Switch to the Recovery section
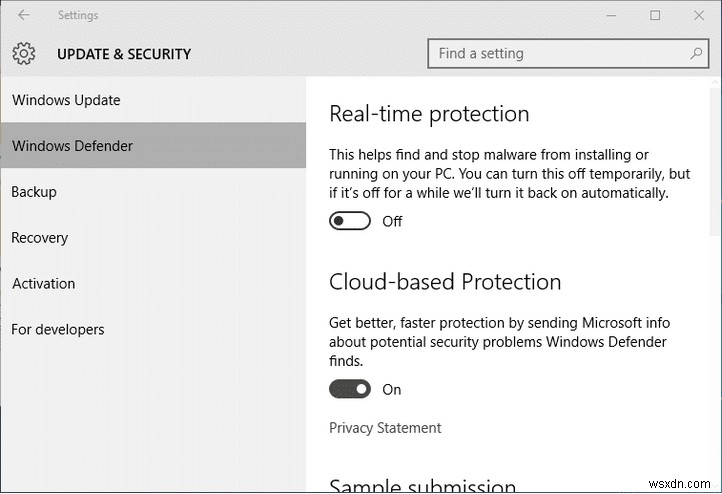This screenshot has height=494, width=722. (40, 238)
